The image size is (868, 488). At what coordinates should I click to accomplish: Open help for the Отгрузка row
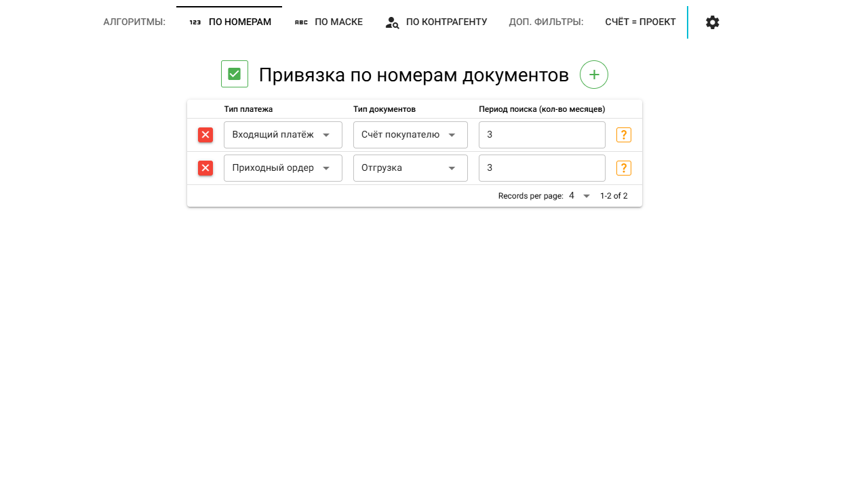pos(623,168)
